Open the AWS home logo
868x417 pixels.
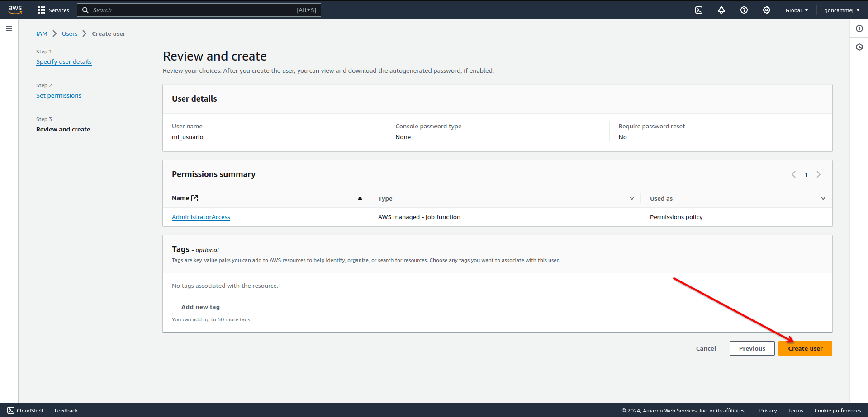15,10
